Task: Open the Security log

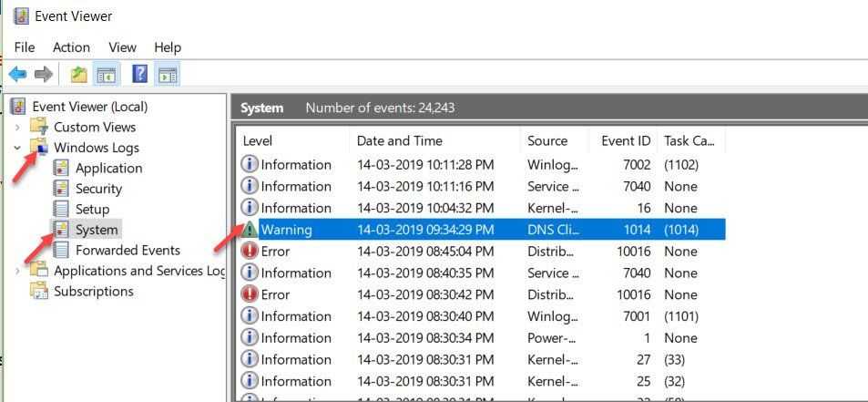Action: pos(98,189)
